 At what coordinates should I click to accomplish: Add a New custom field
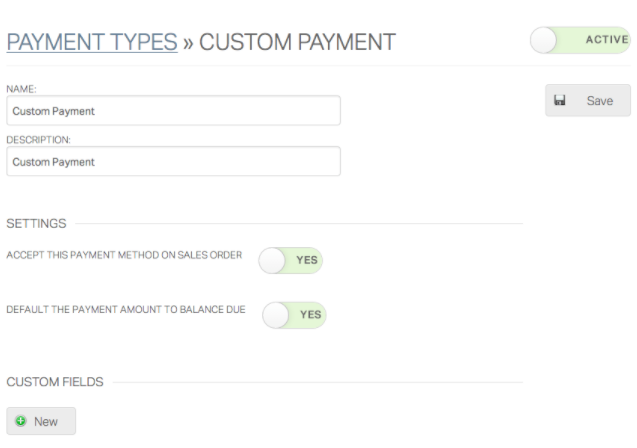tap(41, 422)
